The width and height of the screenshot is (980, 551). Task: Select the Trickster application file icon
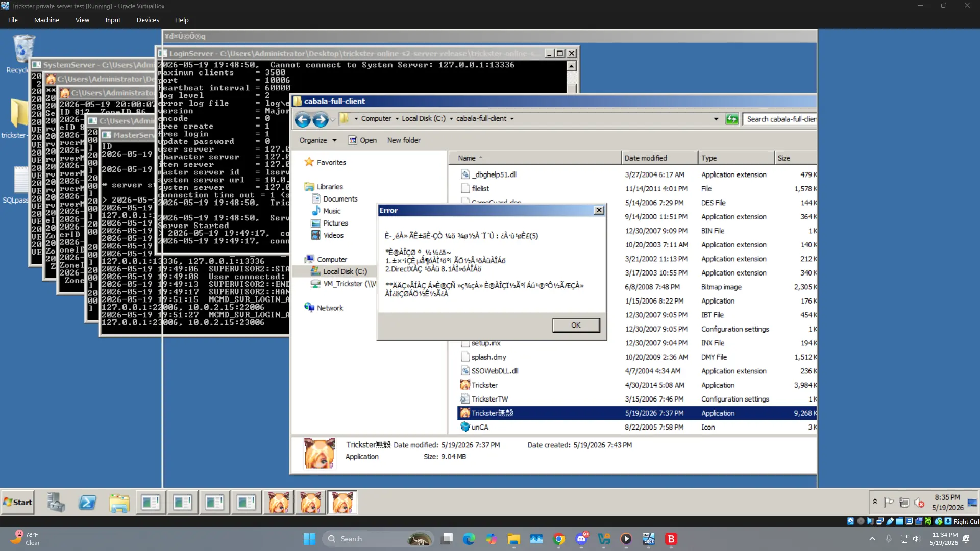(464, 385)
